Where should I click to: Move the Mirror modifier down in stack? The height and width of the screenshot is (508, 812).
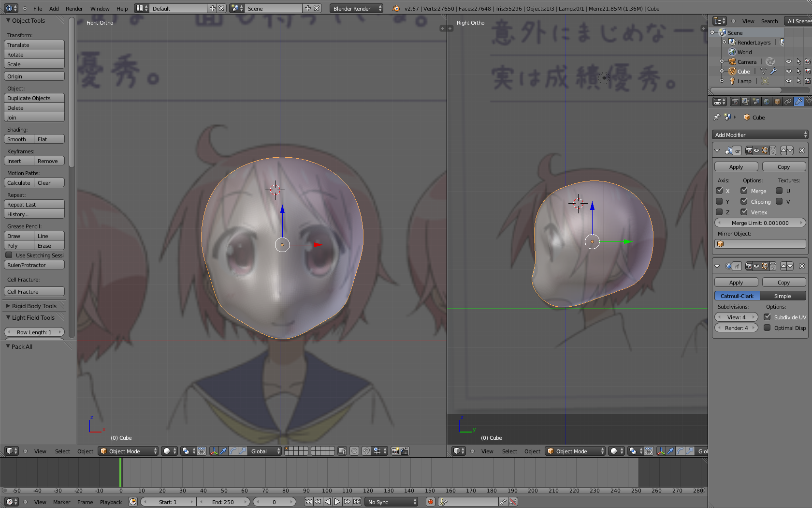pyautogui.click(x=790, y=150)
